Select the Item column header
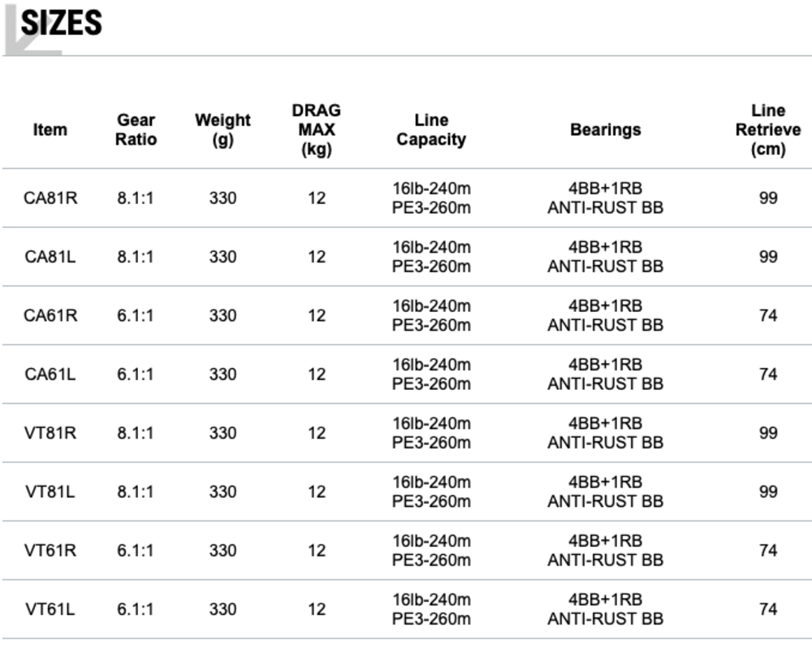Screen dimensions: 812x645 click(x=50, y=130)
